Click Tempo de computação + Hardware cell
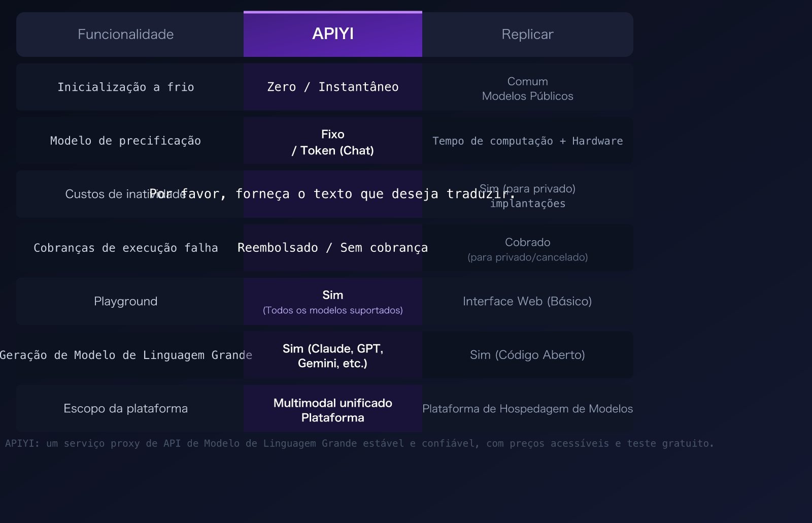812x523 pixels. pyautogui.click(x=527, y=141)
